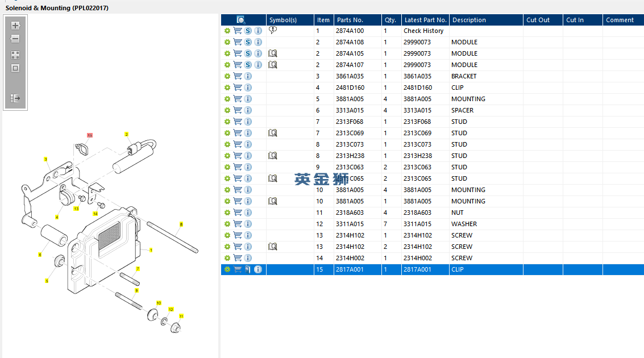Click callout 3 near the bracket
Screen dimensions: 644x358
(x=45, y=159)
